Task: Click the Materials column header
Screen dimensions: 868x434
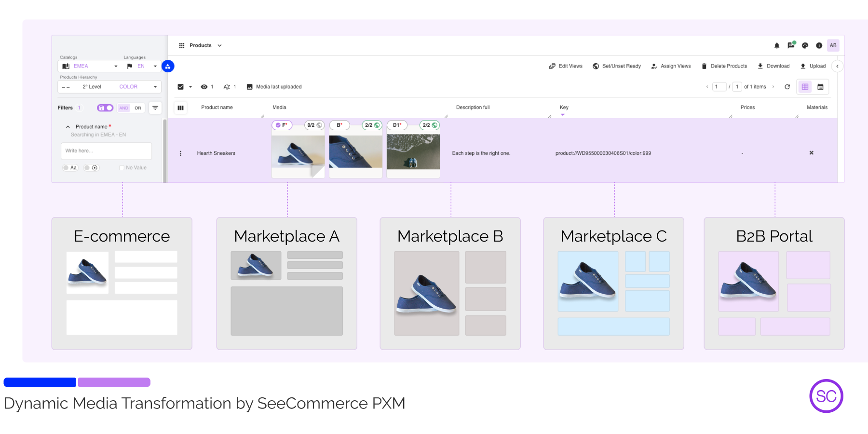Action: [x=817, y=108]
